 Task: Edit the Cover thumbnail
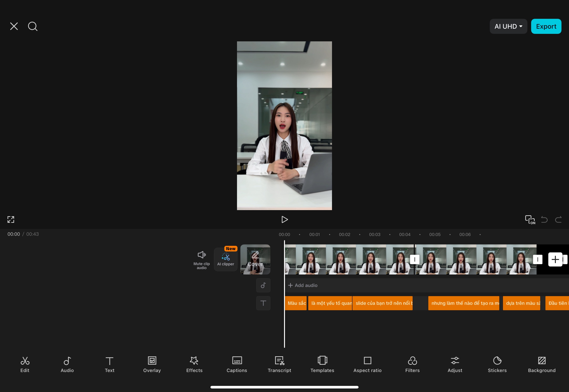coord(255,259)
